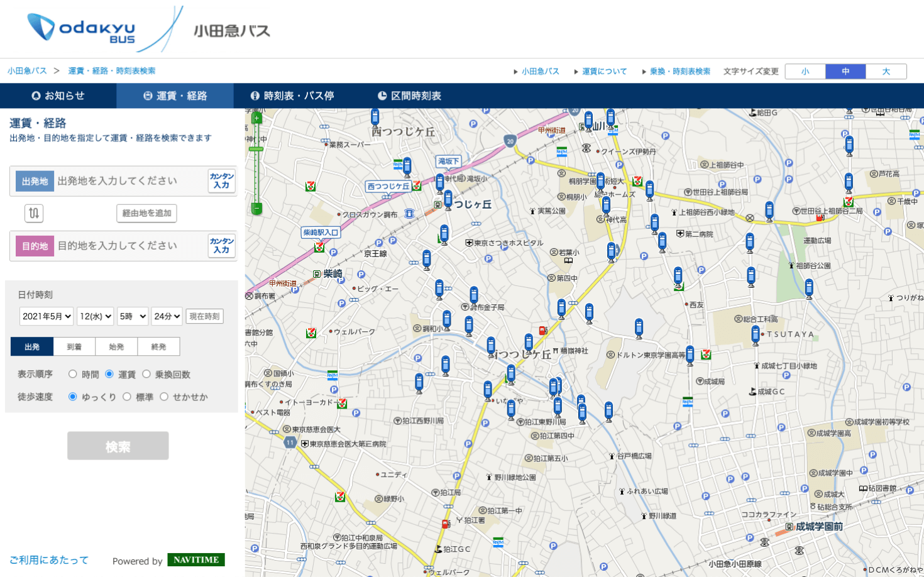The height and width of the screenshot is (577, 924).
Task: Zoom in the map with the plus button
Action: [256, 118]
